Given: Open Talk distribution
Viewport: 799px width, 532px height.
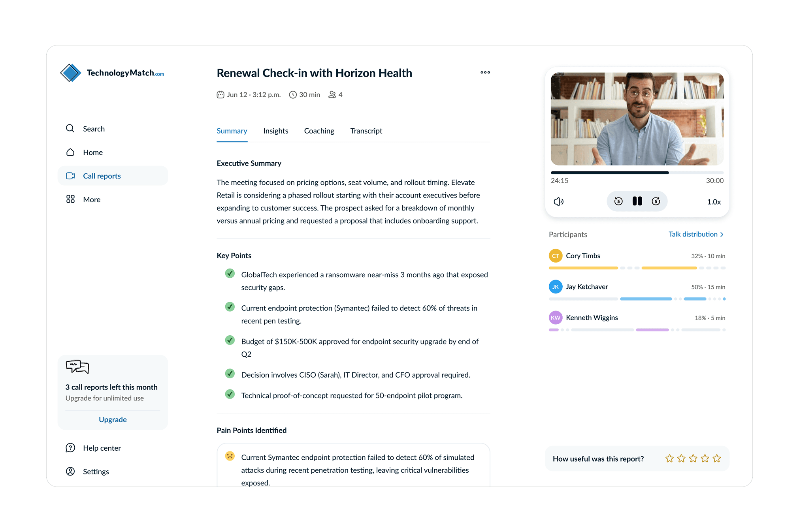Looking at the screenshot, I should pyautogui.click(x=696, y=234).
